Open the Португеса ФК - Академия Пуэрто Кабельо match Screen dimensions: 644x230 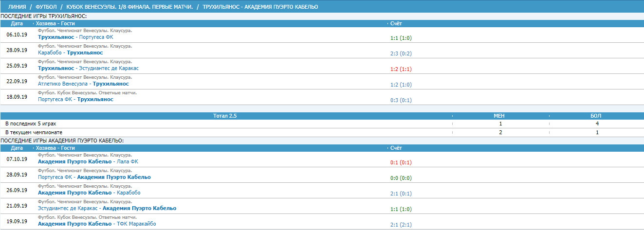tap(94, 177)
